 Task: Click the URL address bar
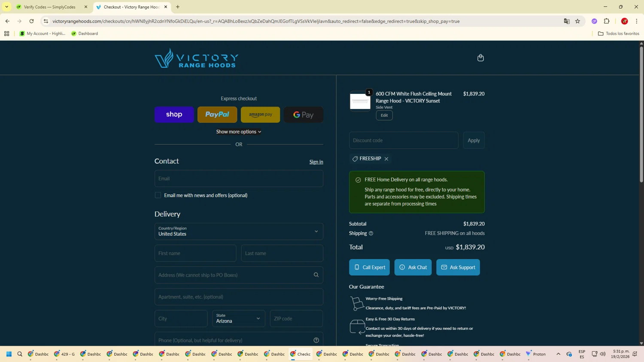point(301,21)
